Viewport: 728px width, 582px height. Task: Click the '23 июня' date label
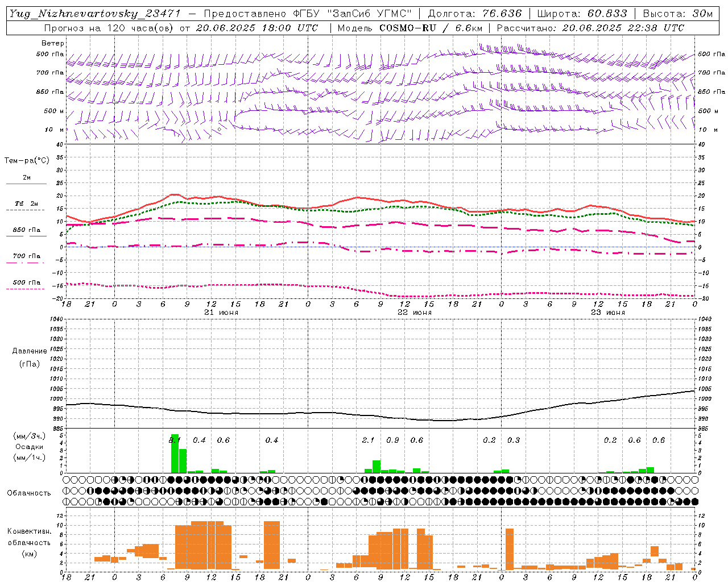point(608,313)
